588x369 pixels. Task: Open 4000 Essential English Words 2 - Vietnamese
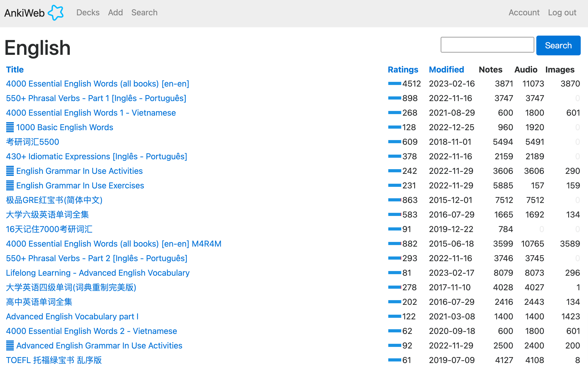coord(91,331)
